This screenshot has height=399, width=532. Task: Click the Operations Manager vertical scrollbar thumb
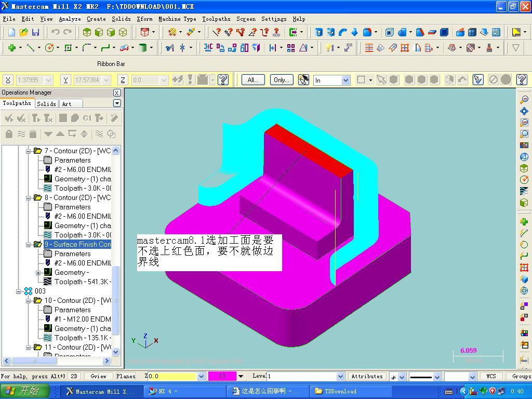coord(116,300)
